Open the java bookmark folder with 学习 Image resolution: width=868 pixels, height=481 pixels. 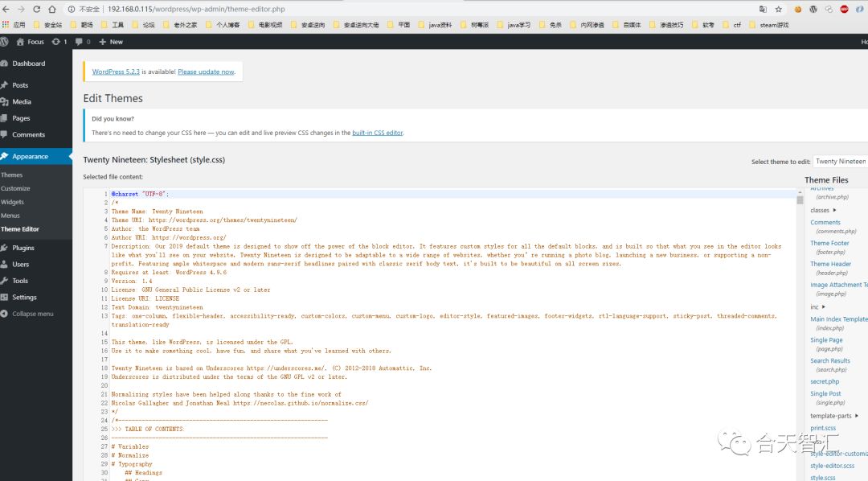[x=514, y=25]
